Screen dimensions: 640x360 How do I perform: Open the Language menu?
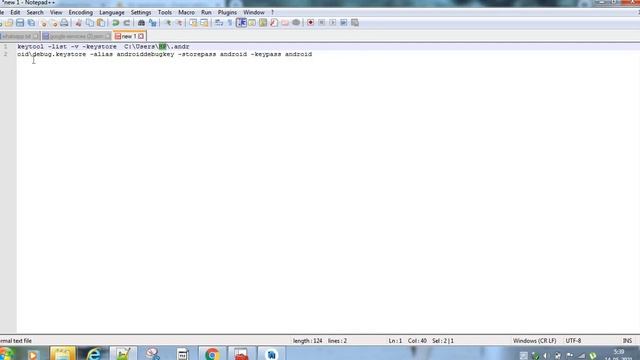point(112,13)
